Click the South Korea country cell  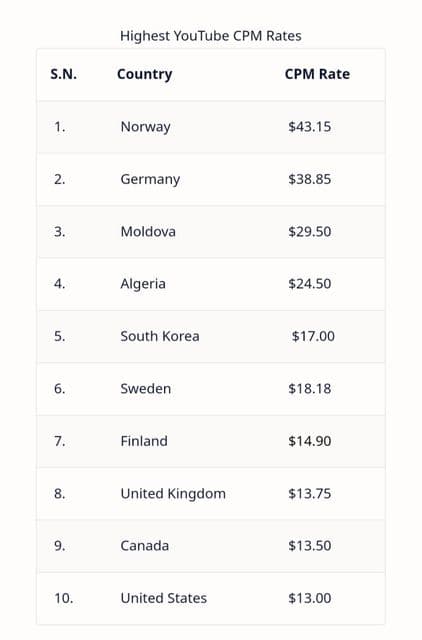pos(160,336)
